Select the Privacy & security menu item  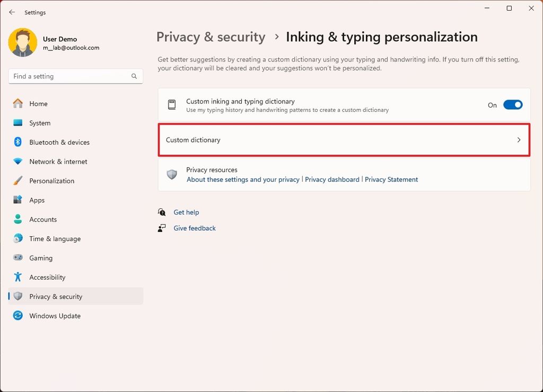coord(55,297)
